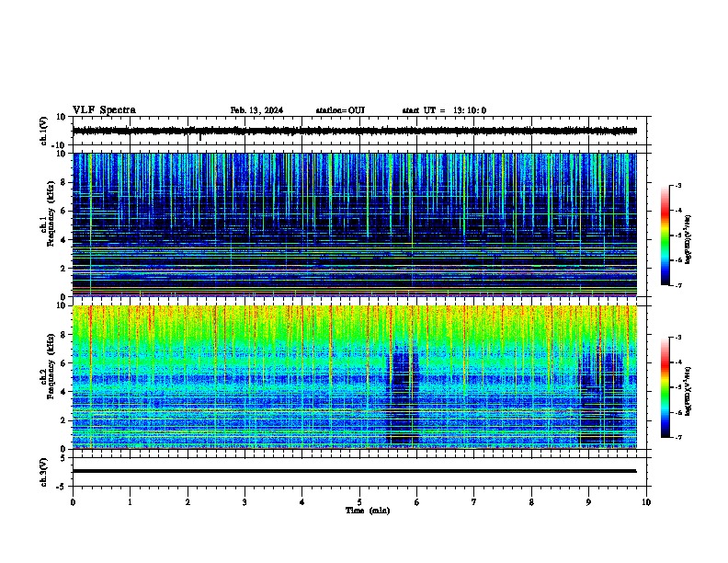Click the ch.1(V) waveform axis label

pos(44,131)
